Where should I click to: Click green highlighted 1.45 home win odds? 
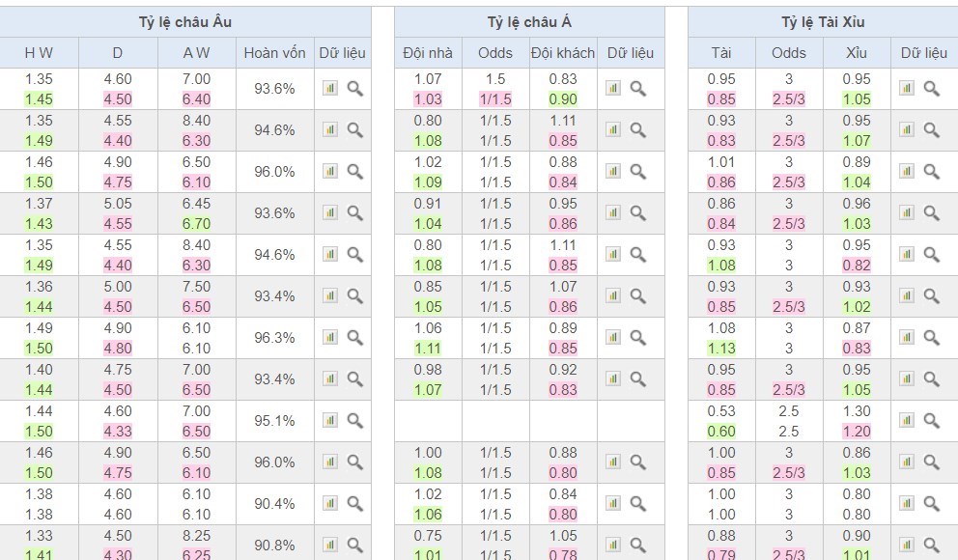click(x=39, y=98)
